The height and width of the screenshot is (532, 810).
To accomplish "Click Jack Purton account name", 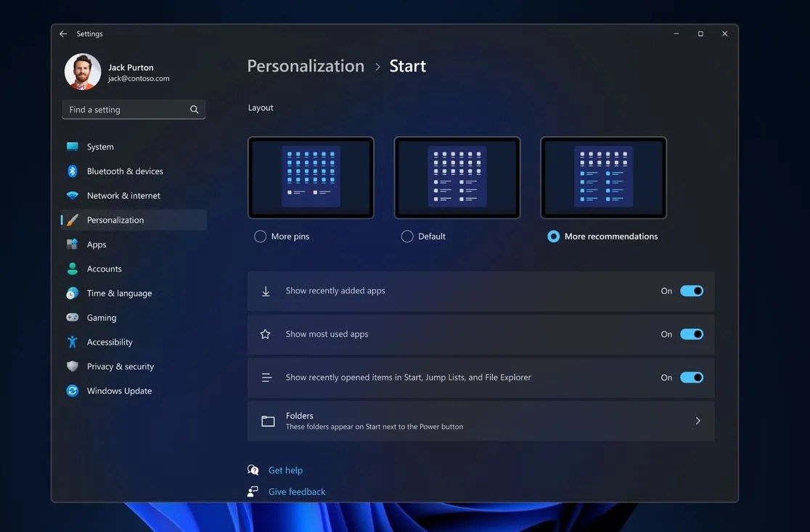I will pos(131,67).
